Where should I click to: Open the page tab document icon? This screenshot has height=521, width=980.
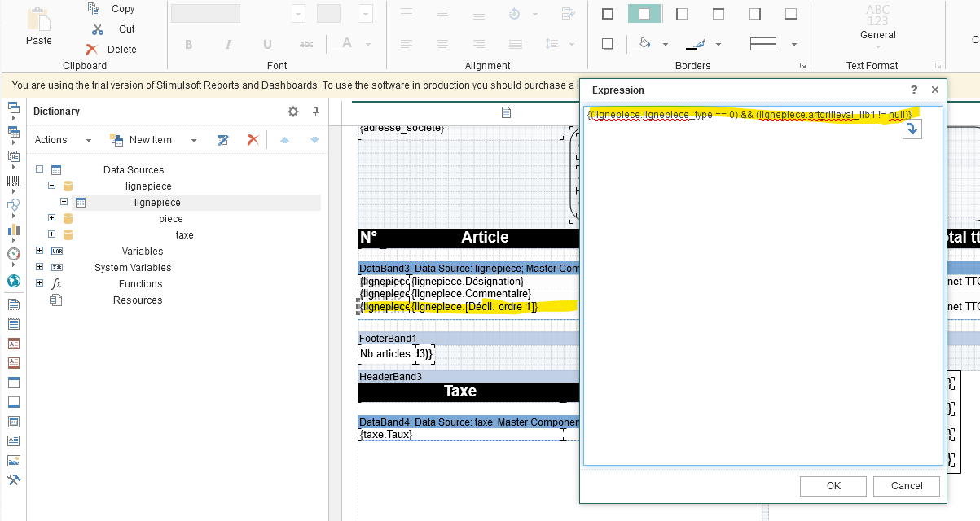point(506,112)
